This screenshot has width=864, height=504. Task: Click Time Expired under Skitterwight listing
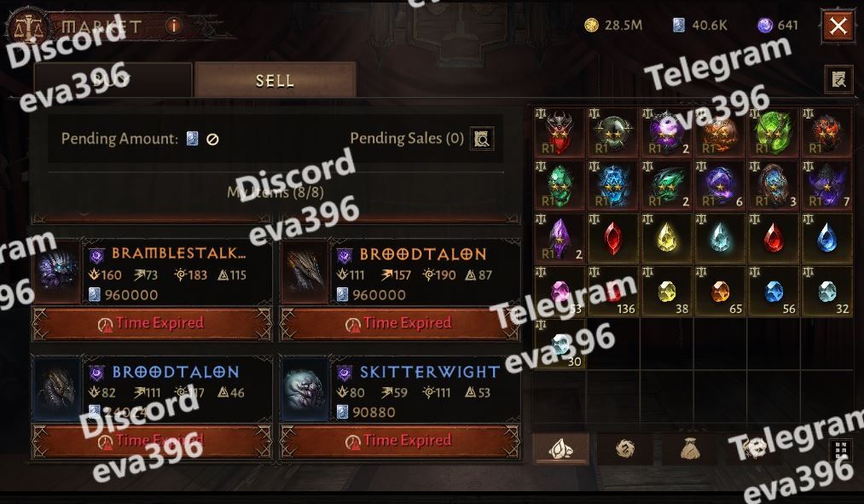pos(399,441)
